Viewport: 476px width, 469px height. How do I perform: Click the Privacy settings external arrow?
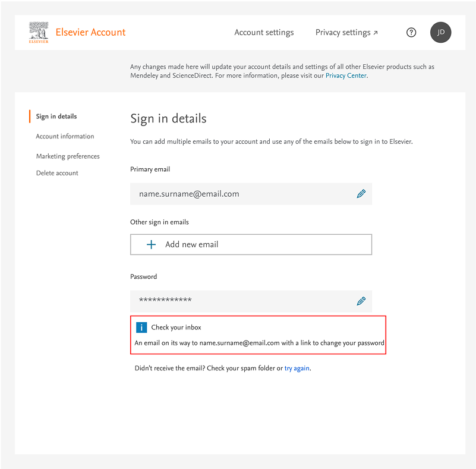click(376, 33)
